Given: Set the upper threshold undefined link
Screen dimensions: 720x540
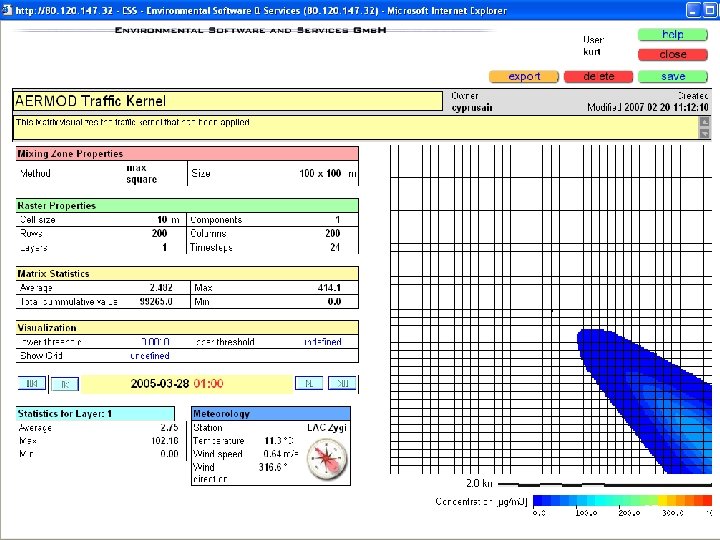Looking at the screenshot, I should coord(323,342).
